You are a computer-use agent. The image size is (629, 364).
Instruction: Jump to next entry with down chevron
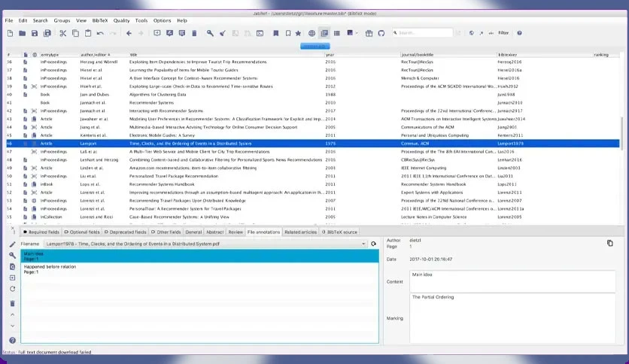13,326
